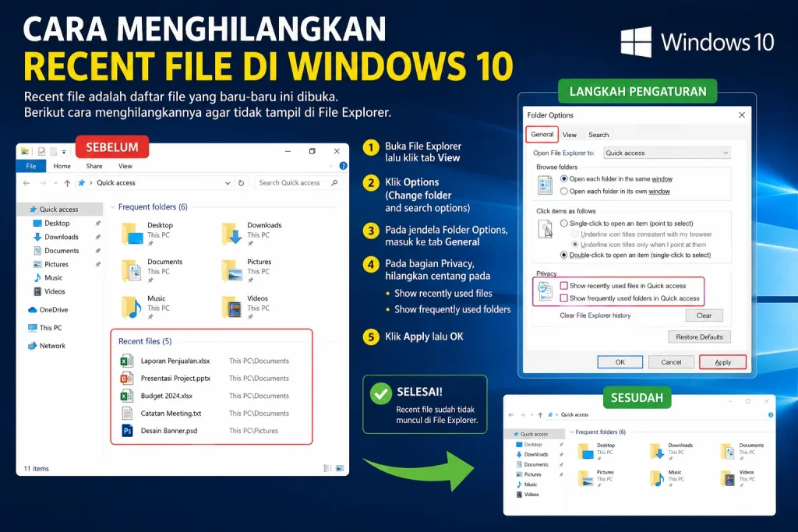Click the Up arrow in the SESUDAH Explorer
The image size is (798, 532).
(x=540, y=415)
